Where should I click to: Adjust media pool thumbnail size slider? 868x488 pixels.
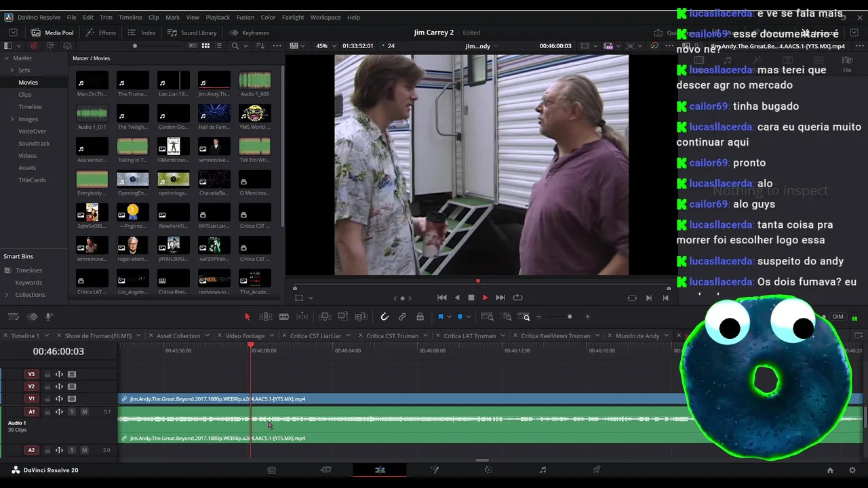[135, 46]
